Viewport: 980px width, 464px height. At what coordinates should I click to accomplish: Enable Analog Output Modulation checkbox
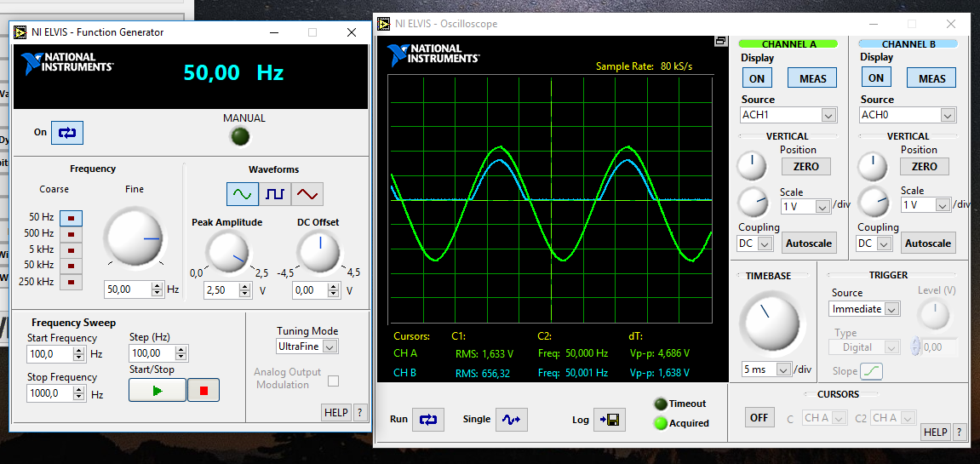pyautogui.click(x=333, y=381)
